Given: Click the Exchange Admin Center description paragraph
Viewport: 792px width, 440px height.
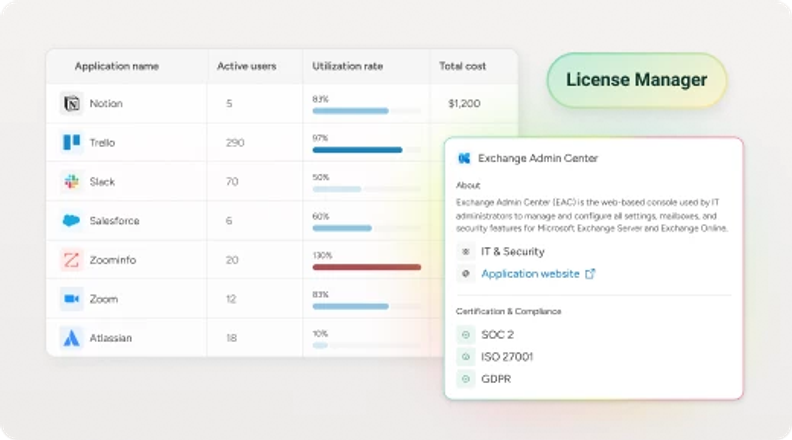Looking at the screenshot, I should (x=592, y=216).
